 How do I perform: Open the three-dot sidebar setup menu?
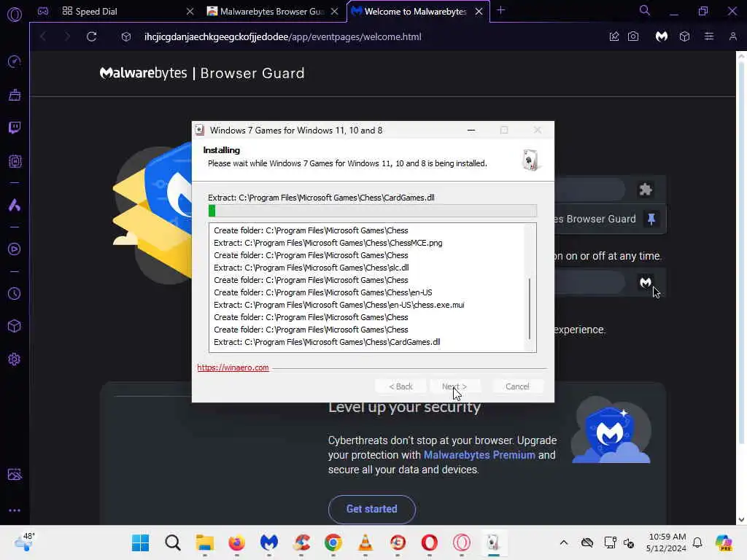click(x=15, y=510)
